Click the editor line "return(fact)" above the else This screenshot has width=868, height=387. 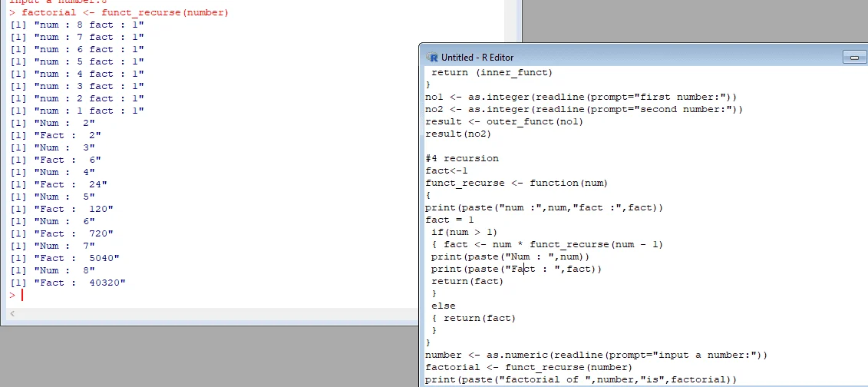[467, 281]
